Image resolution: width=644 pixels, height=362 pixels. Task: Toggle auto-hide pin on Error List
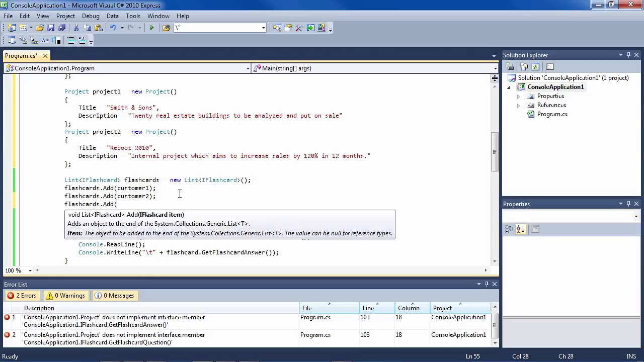[x=487, y=285]
